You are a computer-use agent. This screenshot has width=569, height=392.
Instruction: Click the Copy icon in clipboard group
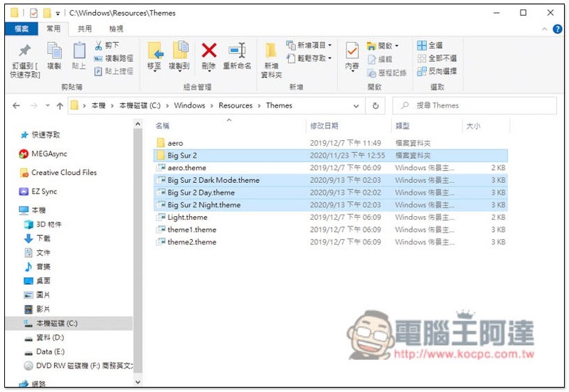click(55, 51)
